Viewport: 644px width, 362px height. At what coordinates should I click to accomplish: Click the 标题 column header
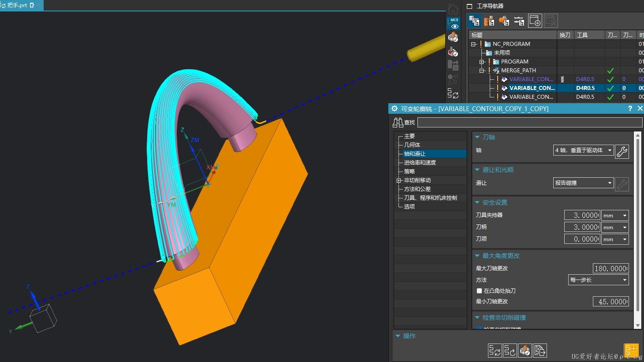[513, 35]
